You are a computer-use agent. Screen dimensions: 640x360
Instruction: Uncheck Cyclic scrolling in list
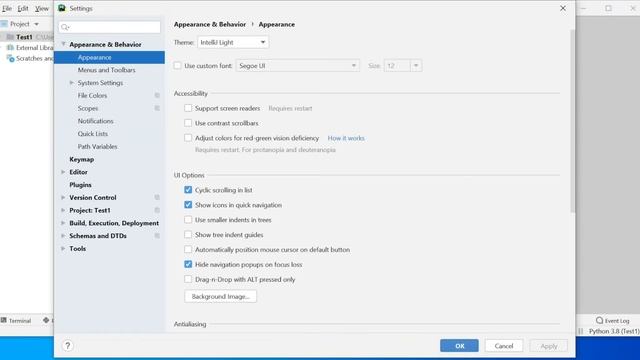(x=188, y=190)
